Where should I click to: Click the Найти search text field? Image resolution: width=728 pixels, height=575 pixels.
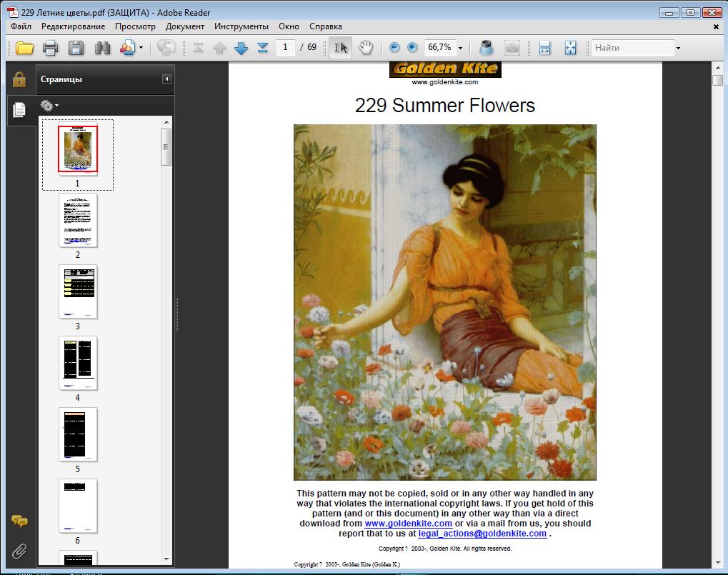tap(633, 48)
